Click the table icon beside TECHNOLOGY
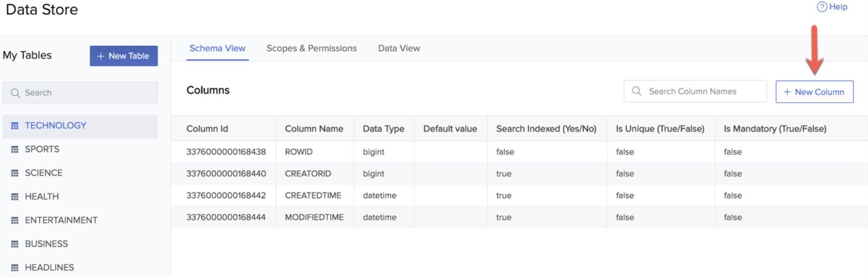 coord(15,126)
